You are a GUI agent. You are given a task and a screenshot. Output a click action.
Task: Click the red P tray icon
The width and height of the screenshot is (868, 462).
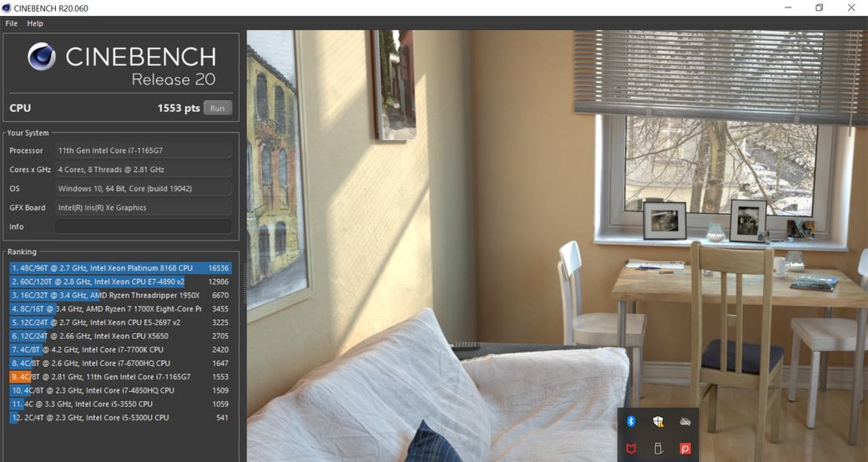(x=685, y=449)
